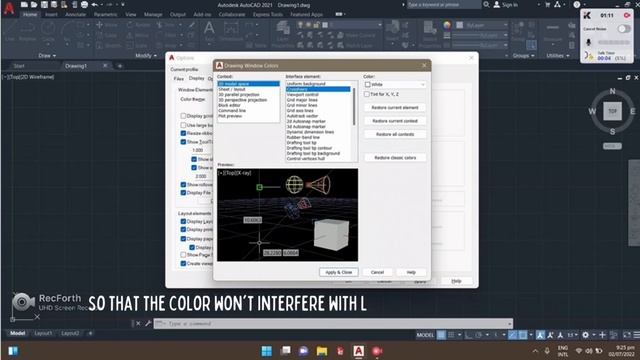Viewport: 640px width, 360px height.
Task: Toggle object snap square status bar icon
Action: pyautogui.click(x=523, y=335)
